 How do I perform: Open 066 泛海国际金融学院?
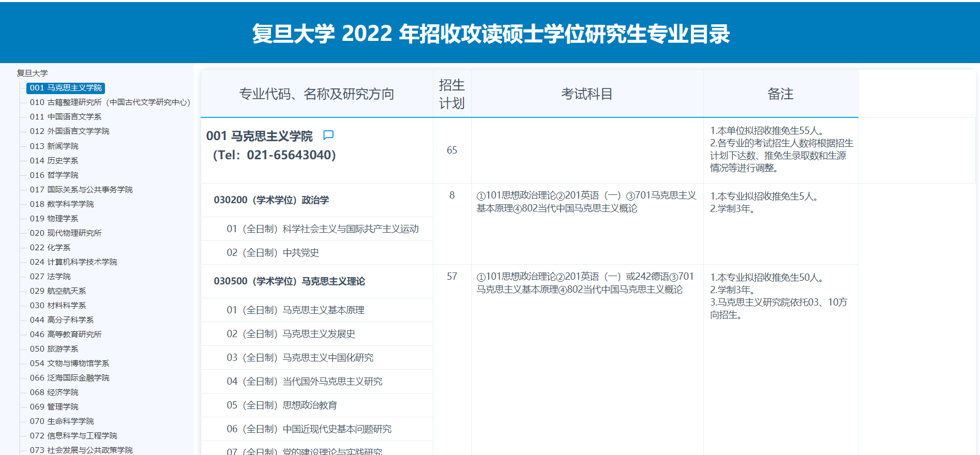[69, 378]
